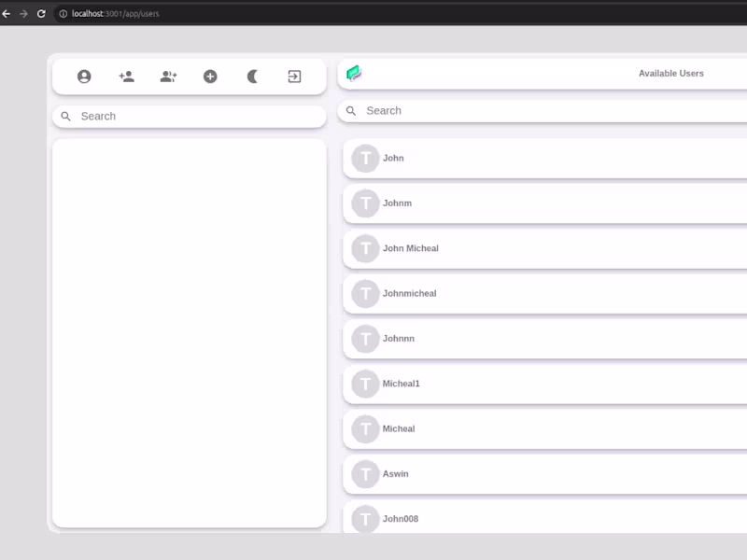Viewport: 747px width, 560px height.
Task: Click the avatar next to Johnmicheal
Action: pos(365,294)
